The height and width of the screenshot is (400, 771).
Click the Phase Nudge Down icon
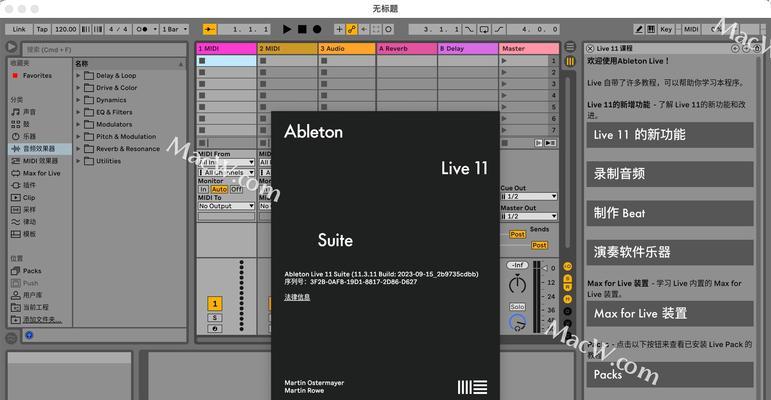coord(86,30)
